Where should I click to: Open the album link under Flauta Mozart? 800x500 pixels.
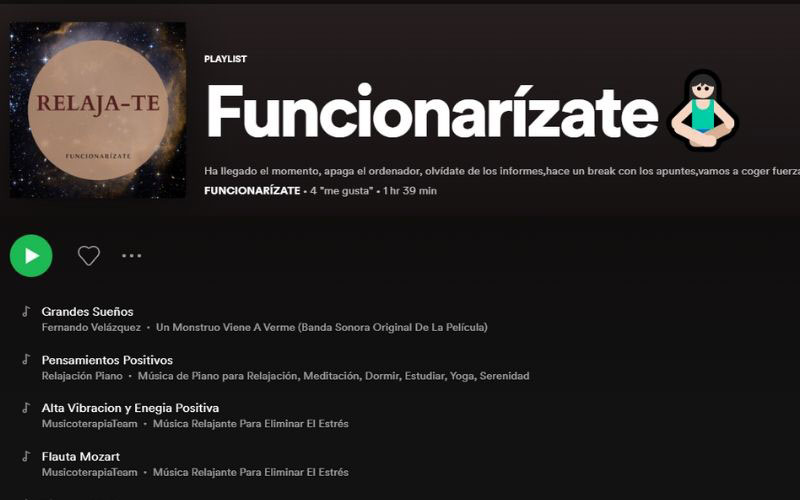pos(251,472)
